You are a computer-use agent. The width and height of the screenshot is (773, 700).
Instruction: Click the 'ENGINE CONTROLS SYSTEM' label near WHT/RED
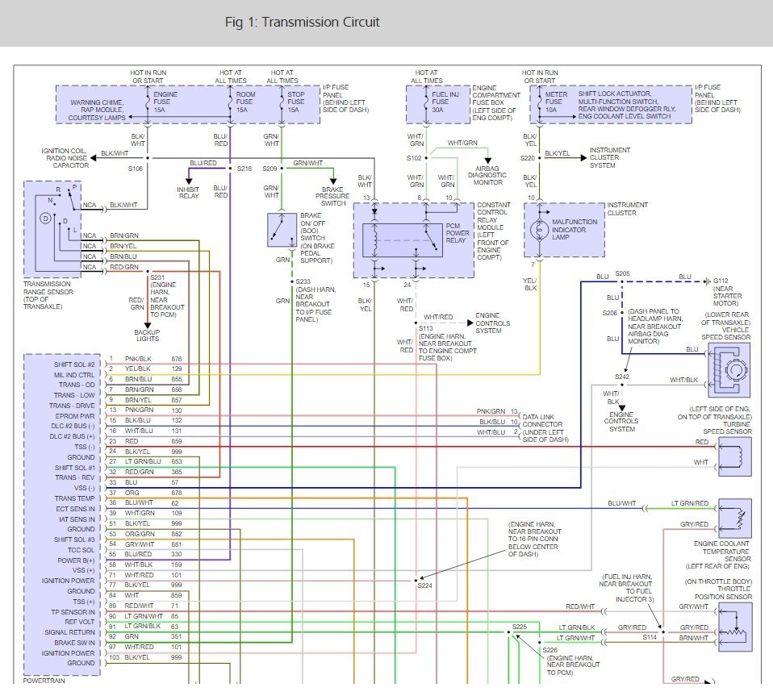pos(492,323)
